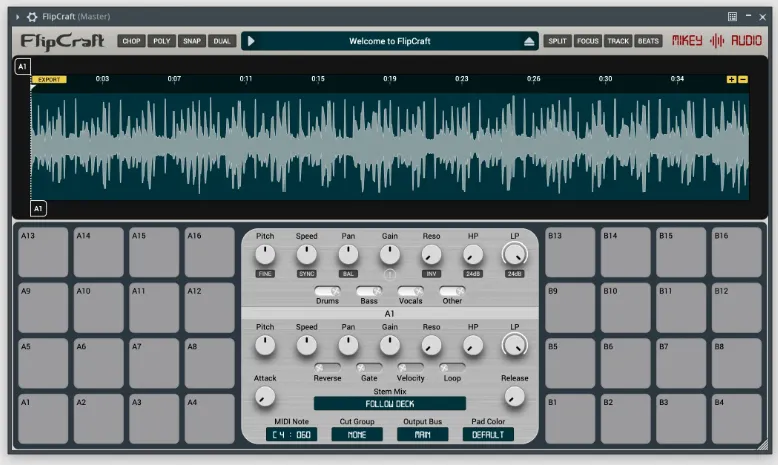Trigger pad A11
This screenshot has width=778, height=465.
[154, 308]
